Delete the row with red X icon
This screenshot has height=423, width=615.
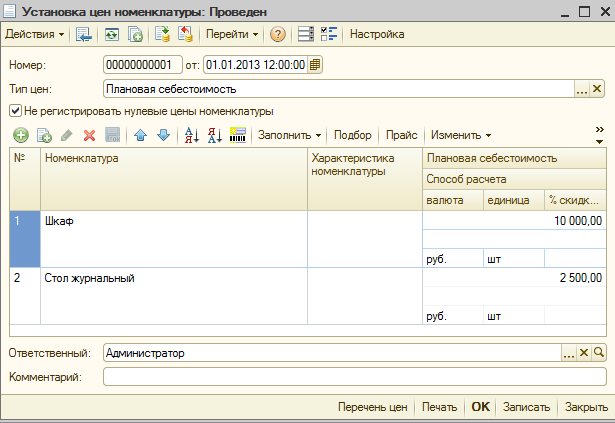89,135
